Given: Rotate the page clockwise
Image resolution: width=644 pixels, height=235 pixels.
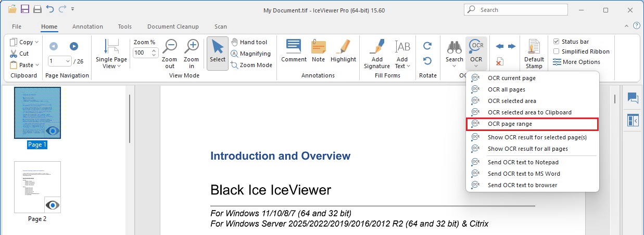Looking at the screenshot, I should [x=427, y=46].
